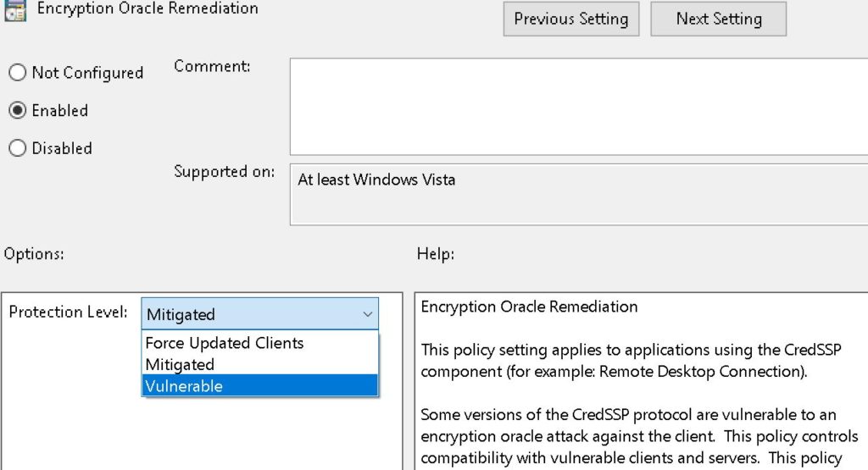Choose the highlighted Vulnerable option
Image resolution: width=868 pixels, height=470 pixels.
tap(184, 386)
